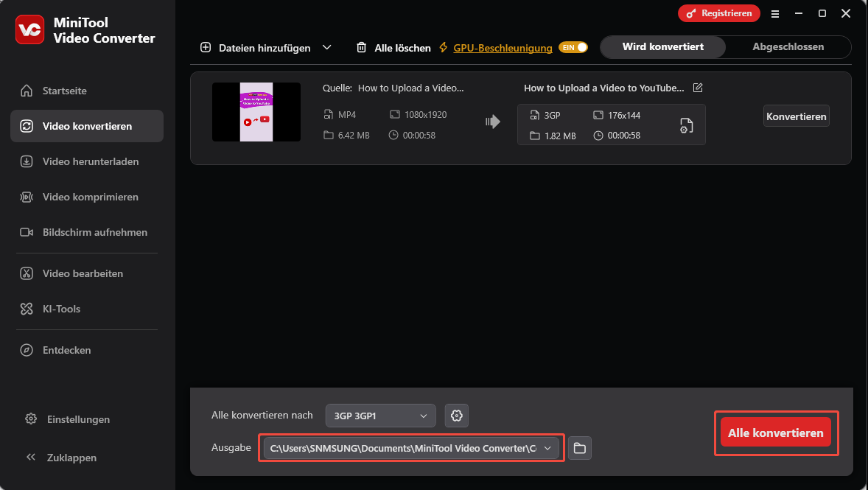Select Video konvertieren in sidebar

click(87, 126)
